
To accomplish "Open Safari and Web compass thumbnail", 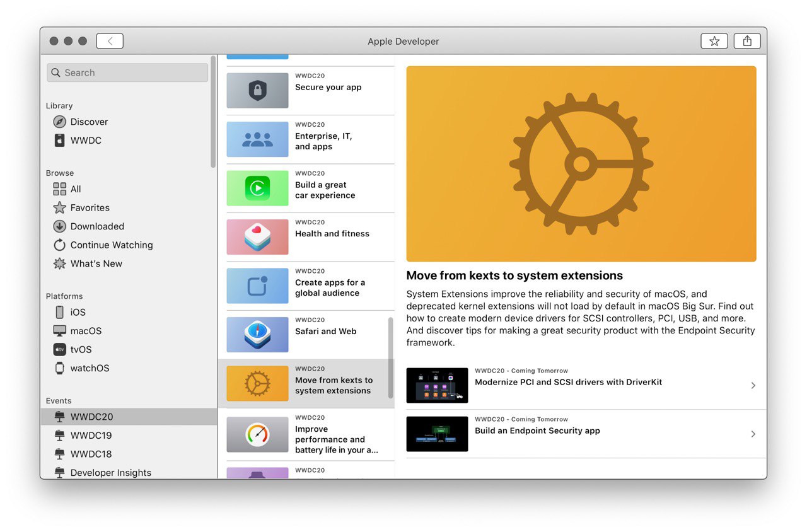I will (x=257, y=335).
